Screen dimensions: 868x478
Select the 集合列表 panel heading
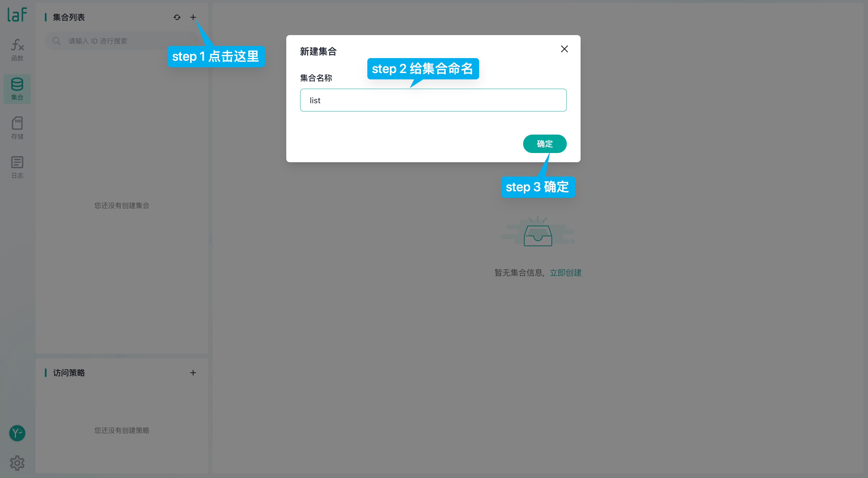[x=69, y=17]
